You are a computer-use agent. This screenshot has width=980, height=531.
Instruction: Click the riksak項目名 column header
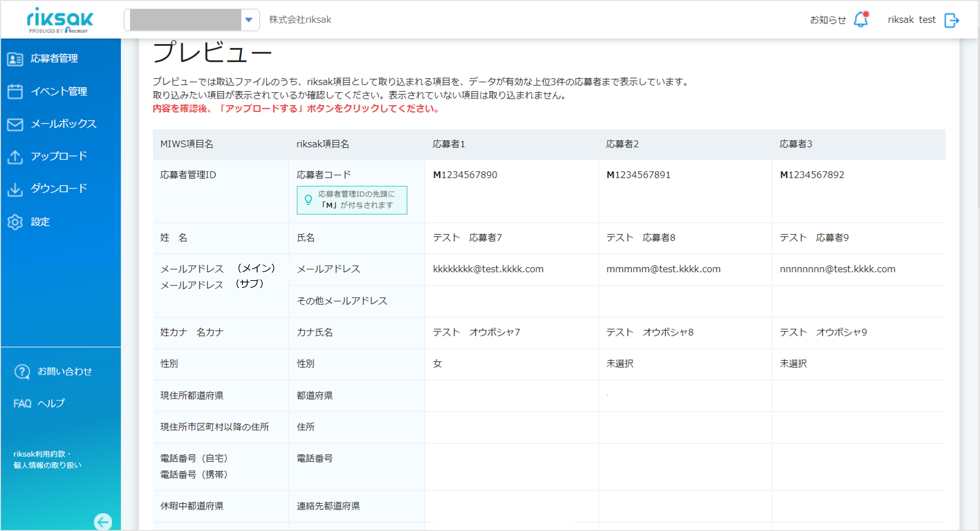click(323, 144)
